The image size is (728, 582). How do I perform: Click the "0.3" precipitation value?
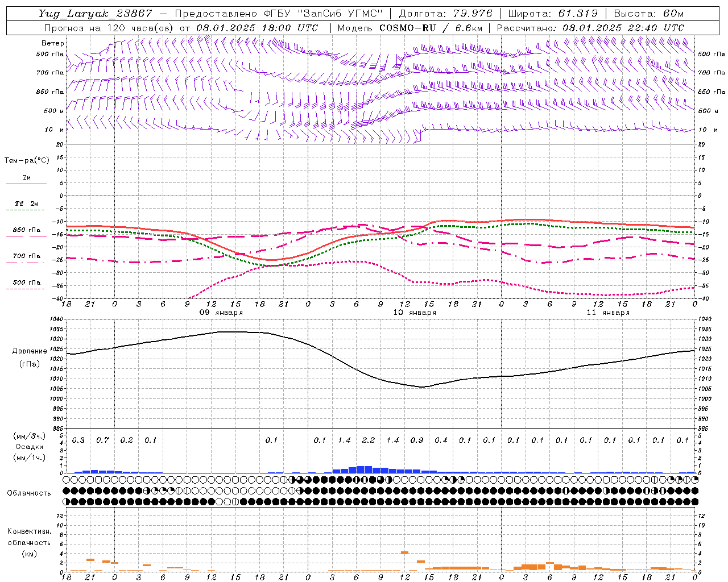click(x=78, y=440)
